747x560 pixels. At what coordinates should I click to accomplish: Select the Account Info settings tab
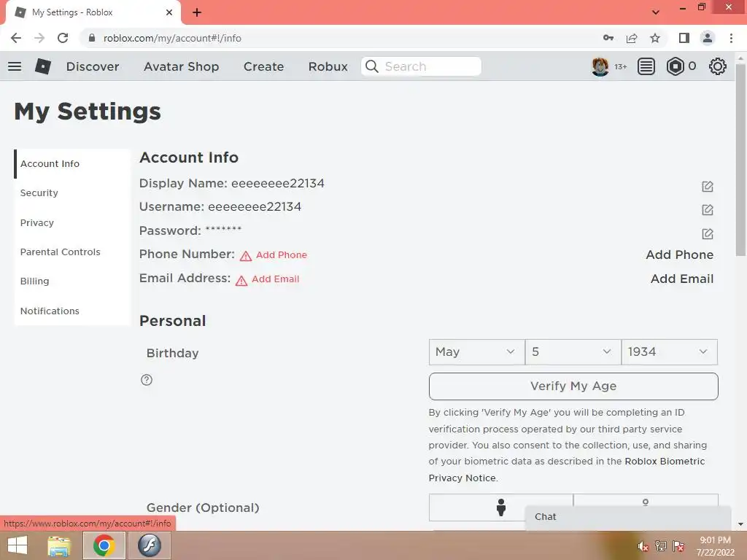(72, 164)
